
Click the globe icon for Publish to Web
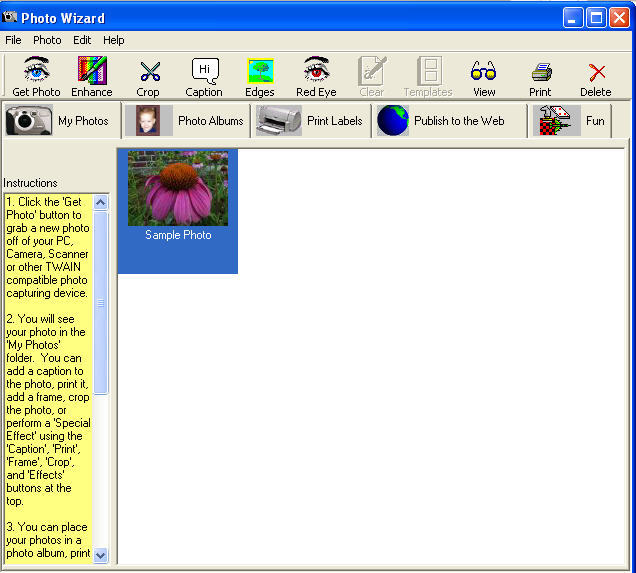pos(393,120)
